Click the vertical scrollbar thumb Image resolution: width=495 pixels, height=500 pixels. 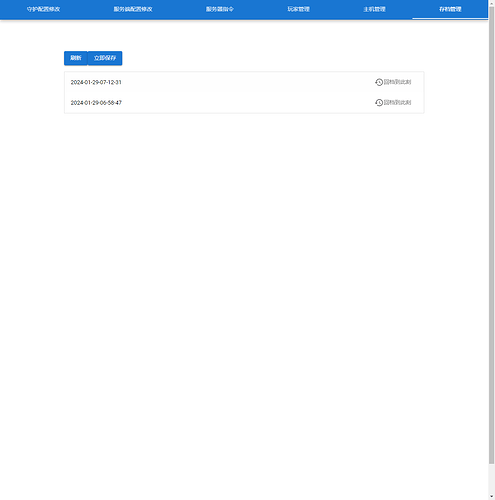(492, 235)
